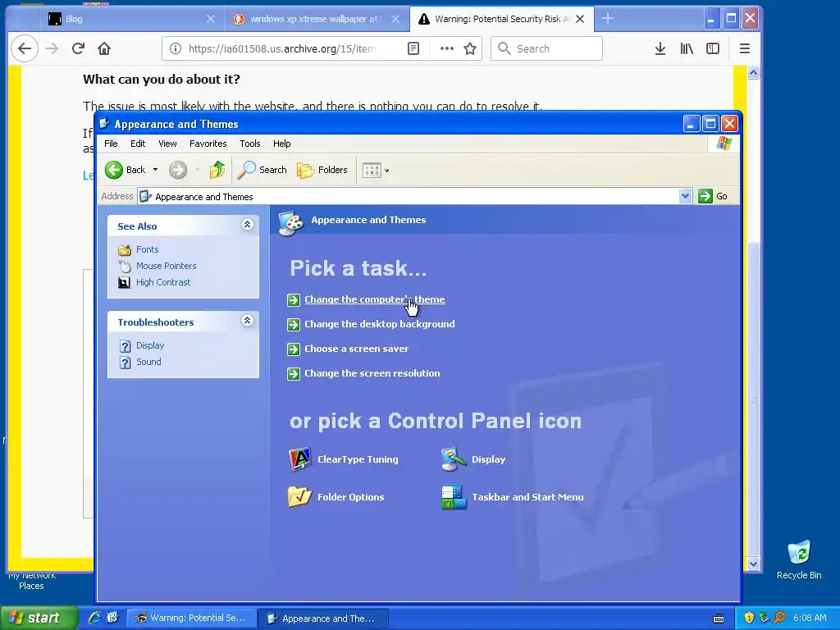Reload the Firefox page
Viewport: 840px width, 630px height.
tap(78, 48)
